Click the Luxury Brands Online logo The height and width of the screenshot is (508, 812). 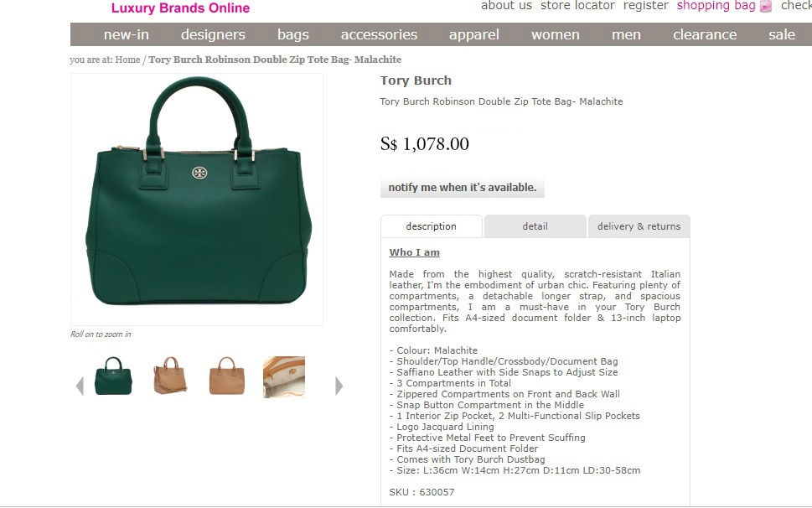pyautogui.click(x=180, y=8)
